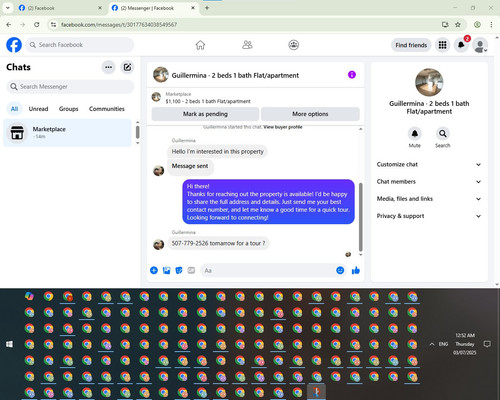500x400 pixels.
Task: Switch to the Messenger browser tab
Action: pyautogui.click(x=153, y=8)
